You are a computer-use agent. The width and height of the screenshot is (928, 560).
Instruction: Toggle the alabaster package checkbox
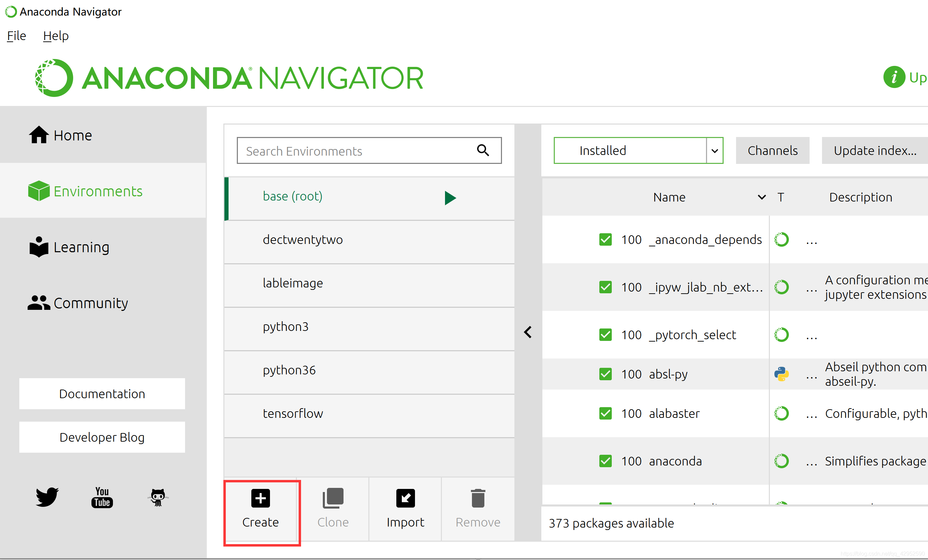click(x=605, y=414)
